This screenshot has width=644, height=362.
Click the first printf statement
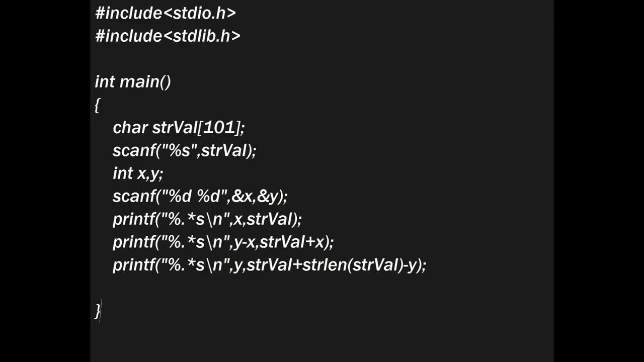tap(207, 219)
